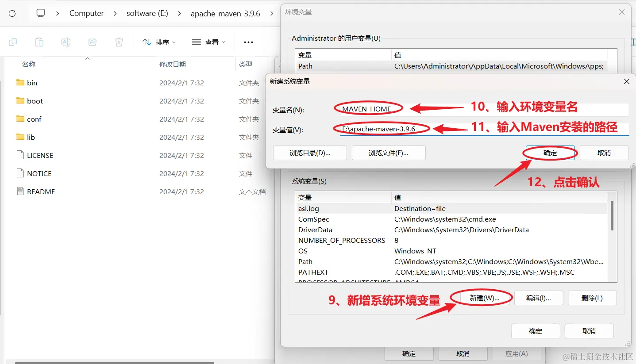Sort by 名称 column header
The height and width of the screenshot is (364, 636).
point(29,64)
